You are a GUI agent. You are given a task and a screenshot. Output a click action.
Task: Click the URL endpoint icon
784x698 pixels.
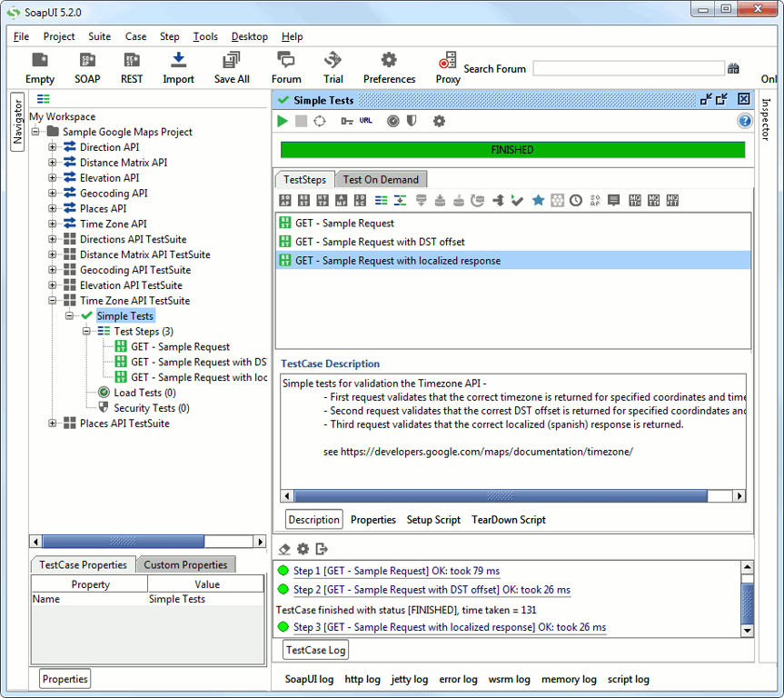coord(365,121)
